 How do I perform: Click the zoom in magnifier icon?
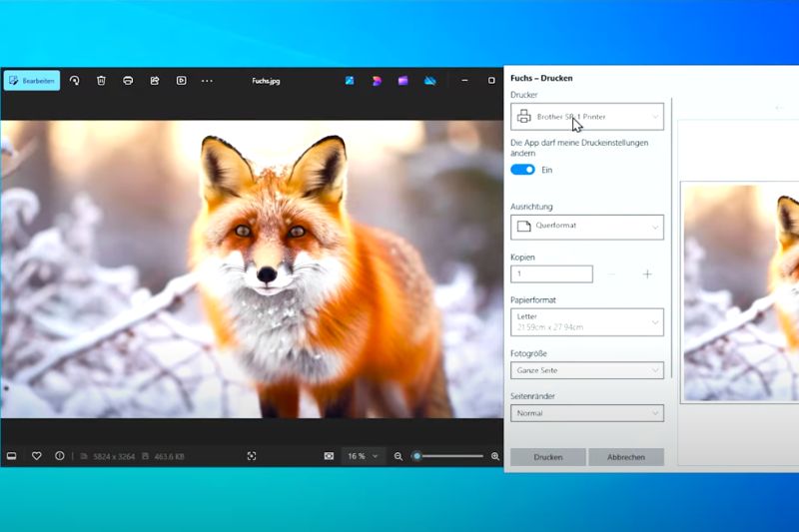pos(494,456)
